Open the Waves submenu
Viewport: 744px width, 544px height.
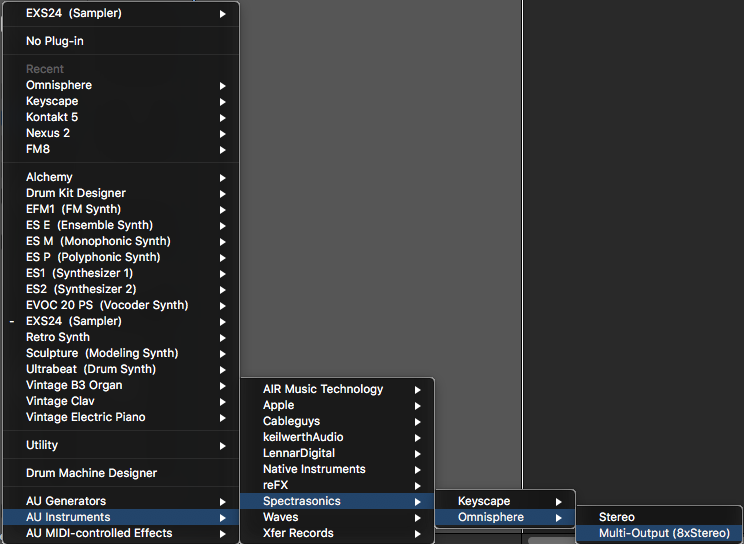[x=337, y=517]
